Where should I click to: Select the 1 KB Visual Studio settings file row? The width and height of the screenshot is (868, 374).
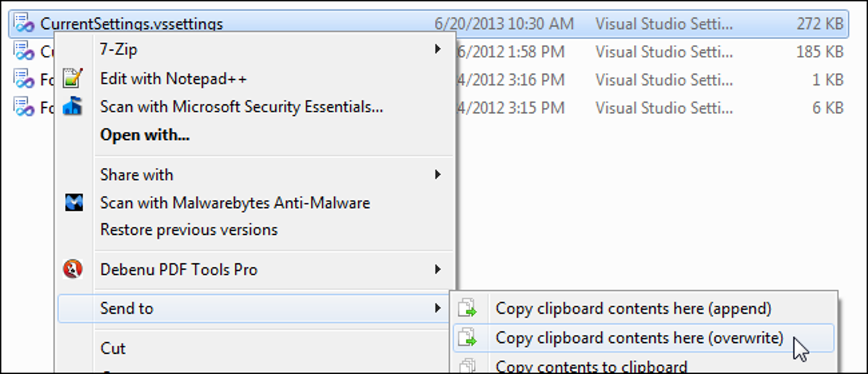652,79
